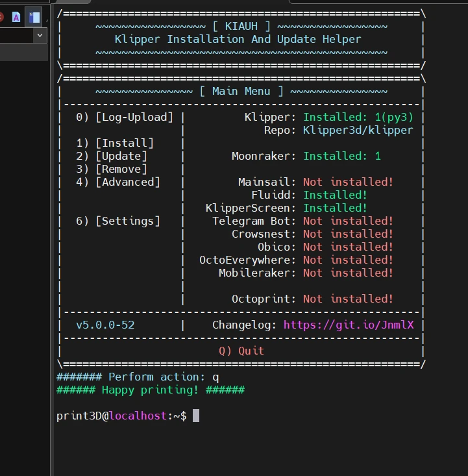Open the Changelog link https://git.io/JnmlX

(x=349, y=325)
